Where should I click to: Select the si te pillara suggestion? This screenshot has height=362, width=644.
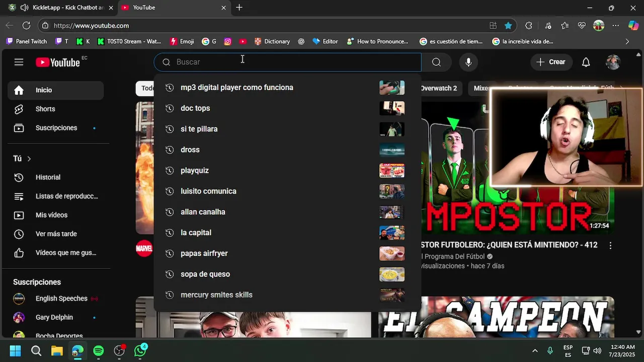[287, 129]
